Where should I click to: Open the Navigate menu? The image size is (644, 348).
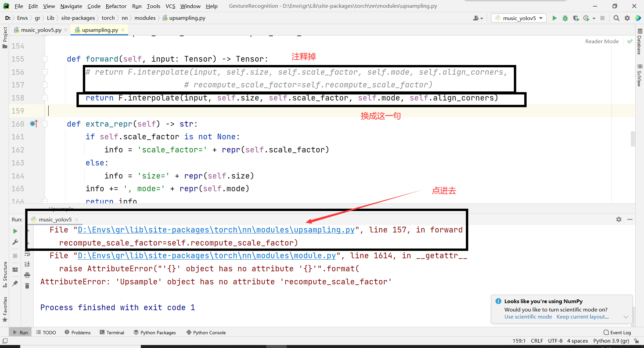click(x=71, y=6)
